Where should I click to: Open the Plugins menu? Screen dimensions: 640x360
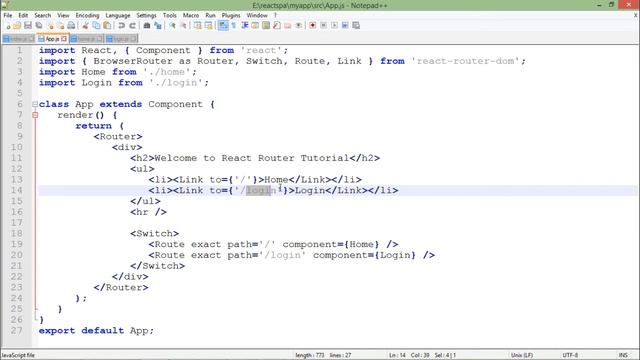pyautogui.click(x=231, y=15)
